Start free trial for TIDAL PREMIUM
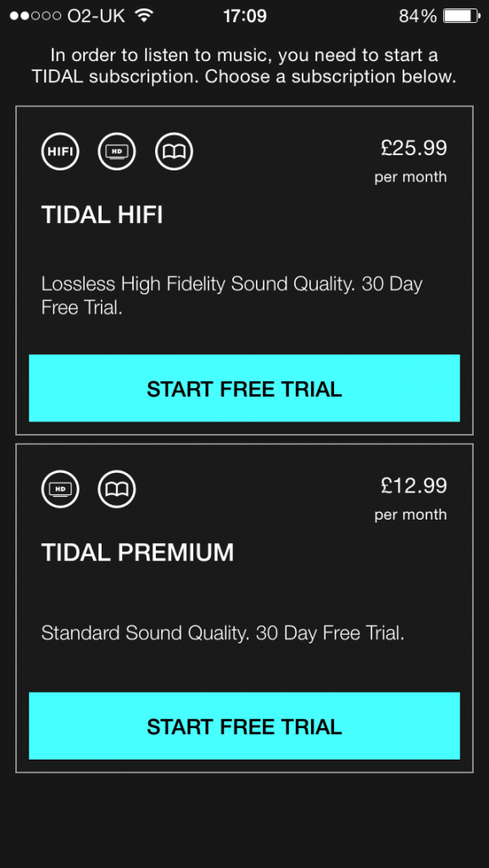 (x=244, y=726)
